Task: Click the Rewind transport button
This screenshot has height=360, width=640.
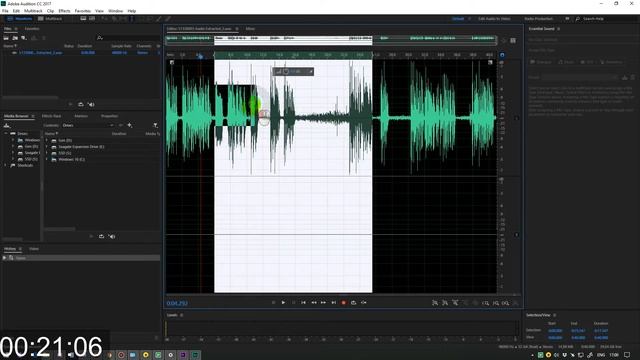Action: (x=313, y=303)
